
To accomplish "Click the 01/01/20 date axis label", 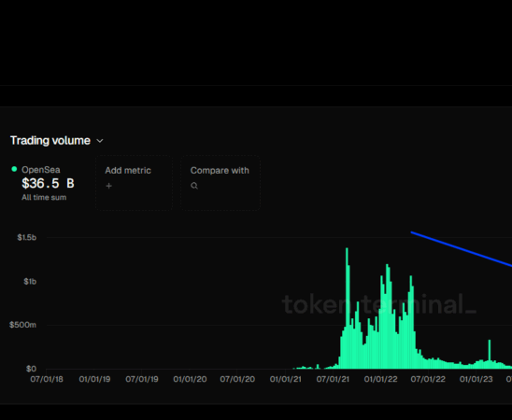I will coord(190,379).
